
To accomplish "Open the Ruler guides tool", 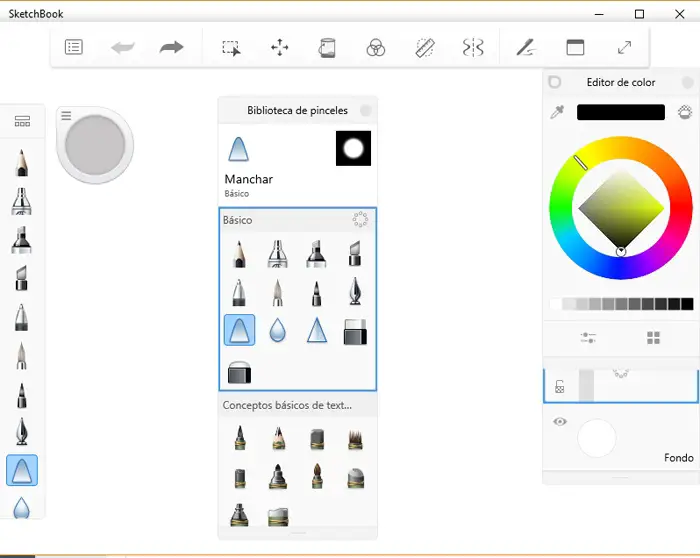I will [425, 48].
